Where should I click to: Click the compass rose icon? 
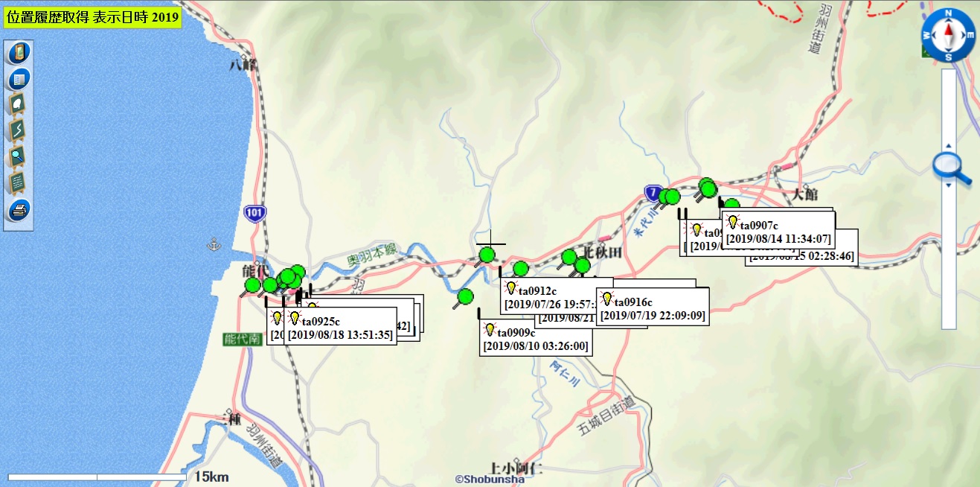coord(948,35)
